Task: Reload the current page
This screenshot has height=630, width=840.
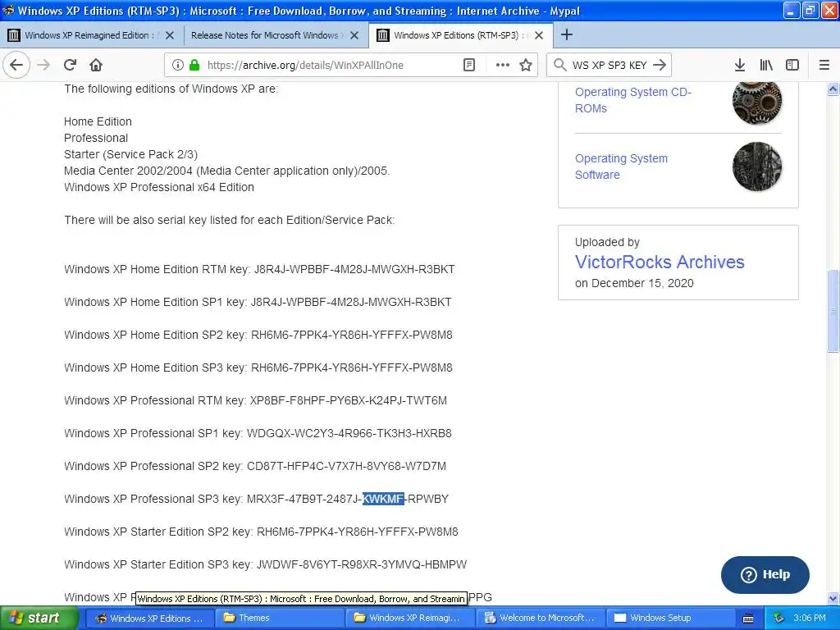Action: [x=70, y=65]
